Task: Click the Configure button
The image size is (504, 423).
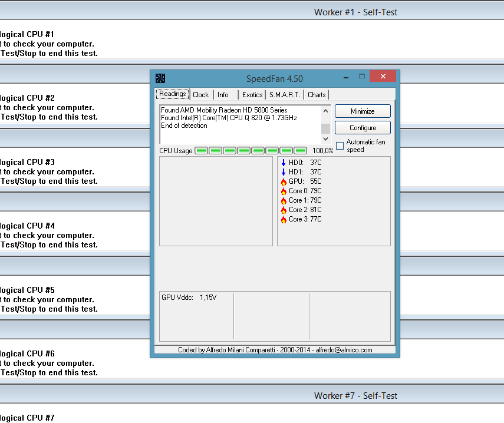Action: pos(363,127)
